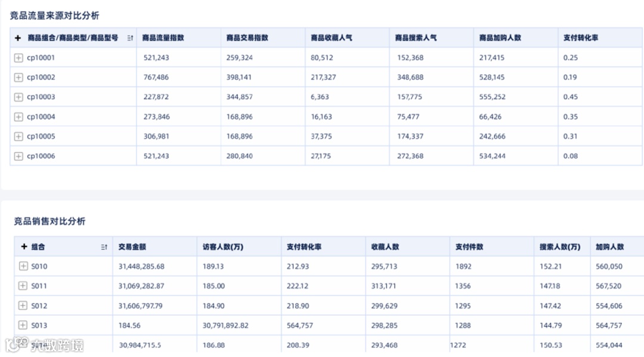Expand the S012 row

[23, 306]
